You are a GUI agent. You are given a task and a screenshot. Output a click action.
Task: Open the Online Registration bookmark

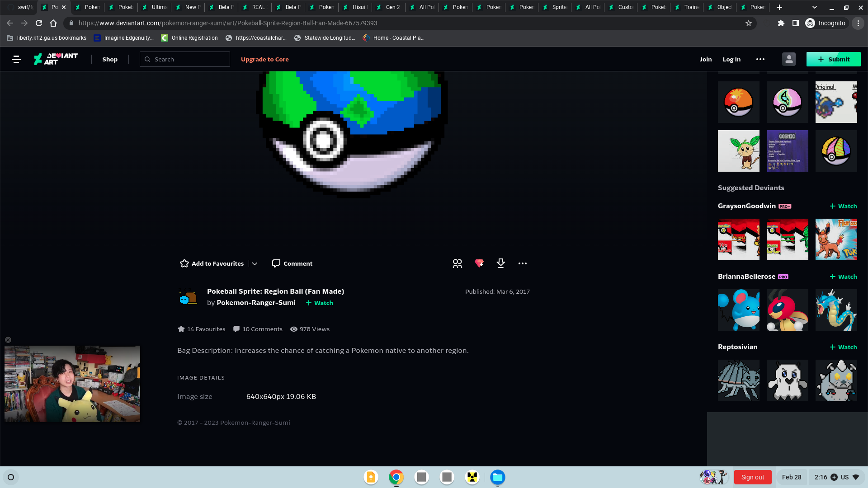coord(189,38)
